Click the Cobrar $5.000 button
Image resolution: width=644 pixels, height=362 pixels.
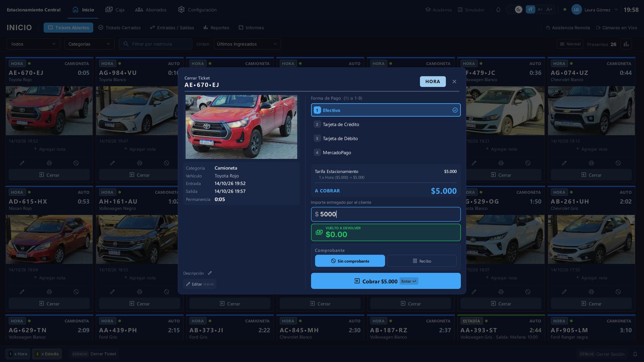coord(386,281)
